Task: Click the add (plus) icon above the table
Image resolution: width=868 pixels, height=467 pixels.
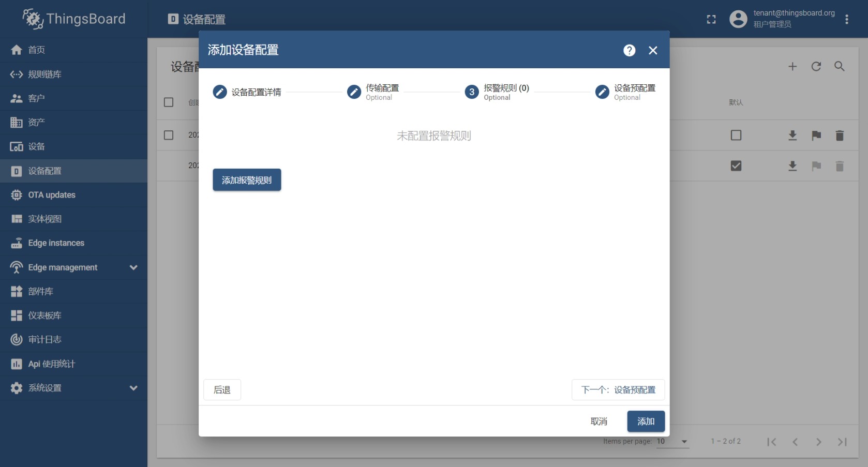Action: pyautogui.click(x=792, y=66)
